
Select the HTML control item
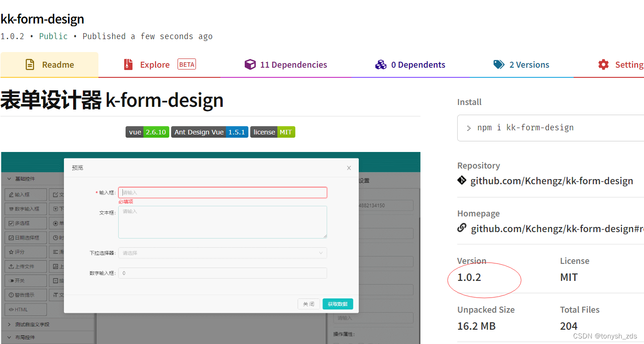coord(26,309)
